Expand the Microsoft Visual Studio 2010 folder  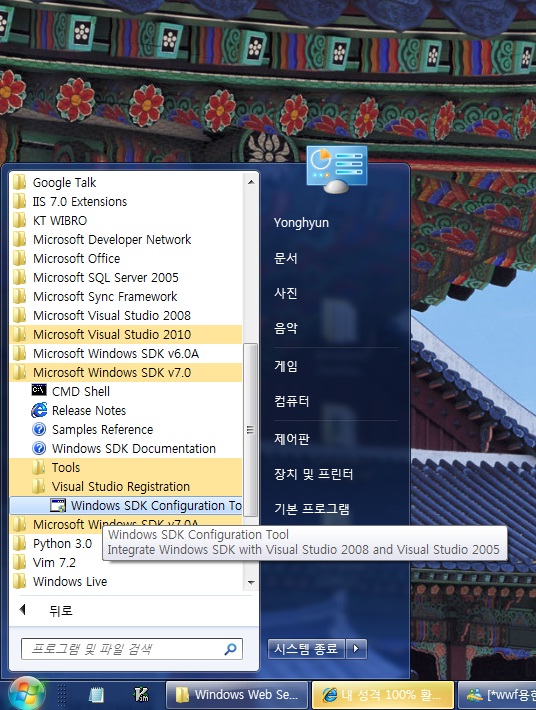point(126,335)
